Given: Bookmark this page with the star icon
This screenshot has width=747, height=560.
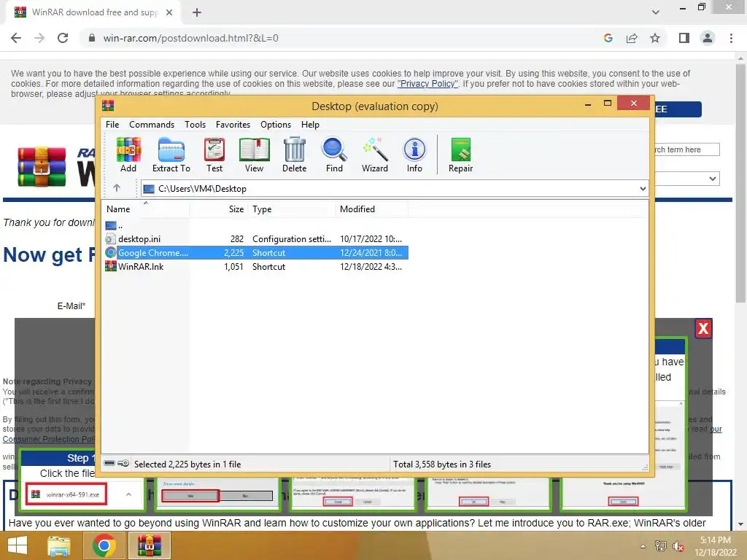Looking at the screenshot, I should coord(655,38).
